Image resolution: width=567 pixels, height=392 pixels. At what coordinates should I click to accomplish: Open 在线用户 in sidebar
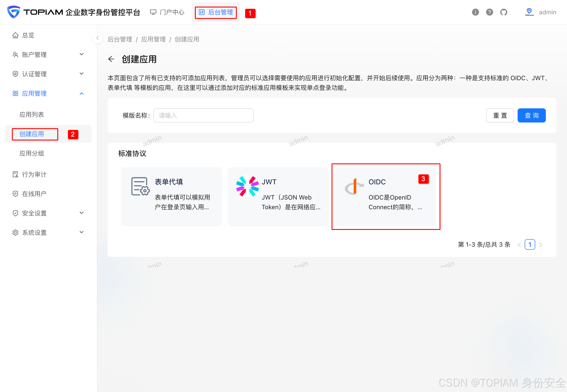[x=48, y=194]
